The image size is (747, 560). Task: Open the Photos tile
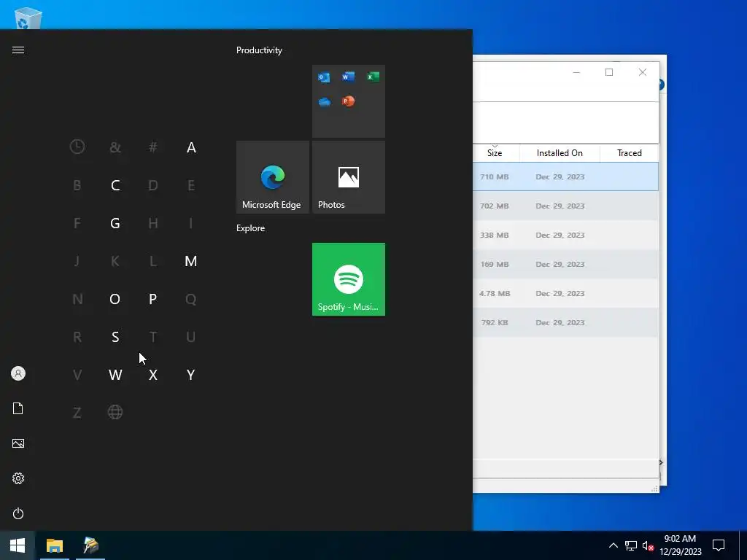pos(348,177)
